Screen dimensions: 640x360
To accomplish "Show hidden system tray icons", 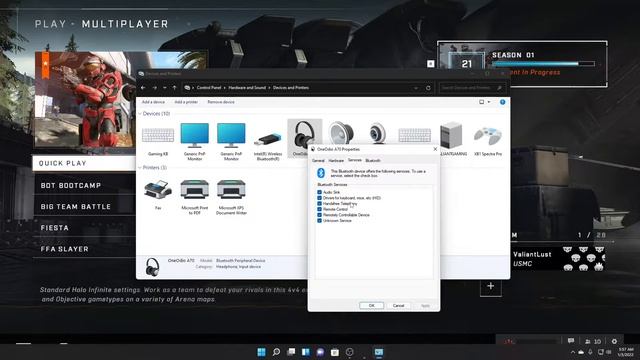I will pos(572,352).
